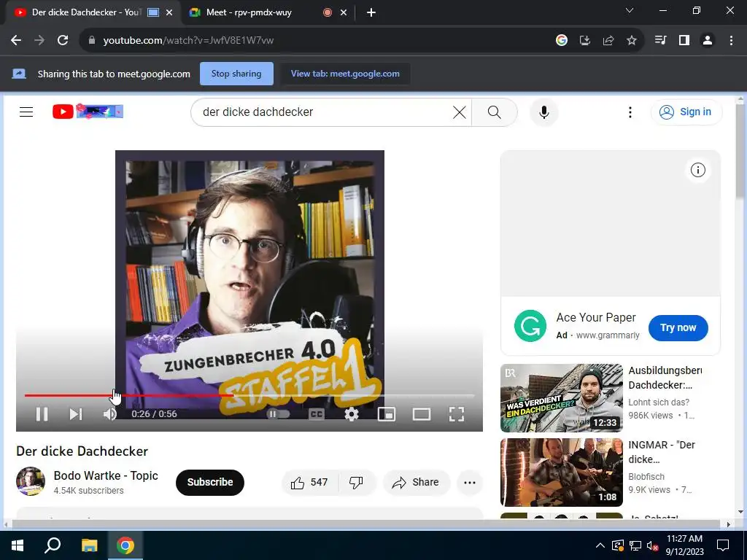Open volume tray icon
Image resolution: width=747 pixels, height=560 pixels.
(x=653, y=545)
